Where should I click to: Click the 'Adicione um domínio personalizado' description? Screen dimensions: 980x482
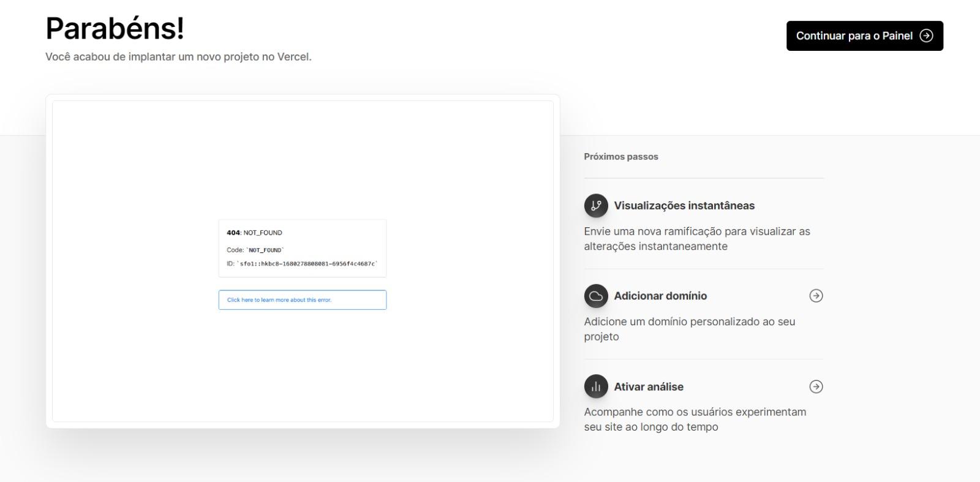click(x=690, y=329)
